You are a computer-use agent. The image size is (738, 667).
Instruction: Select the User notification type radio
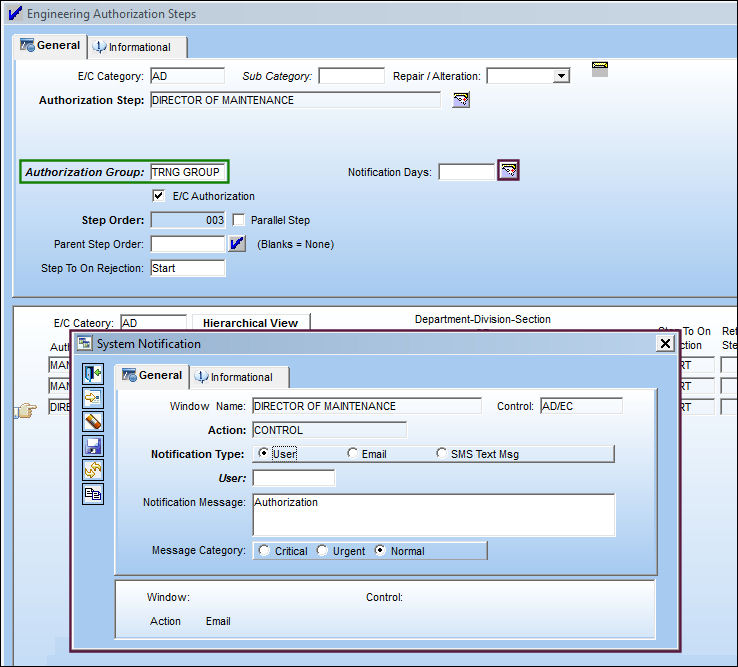coord(264,453)
